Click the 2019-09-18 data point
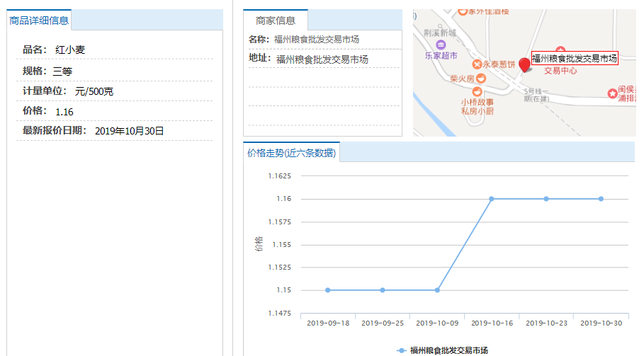Screen dimensions: 644x356 point(328,290)
